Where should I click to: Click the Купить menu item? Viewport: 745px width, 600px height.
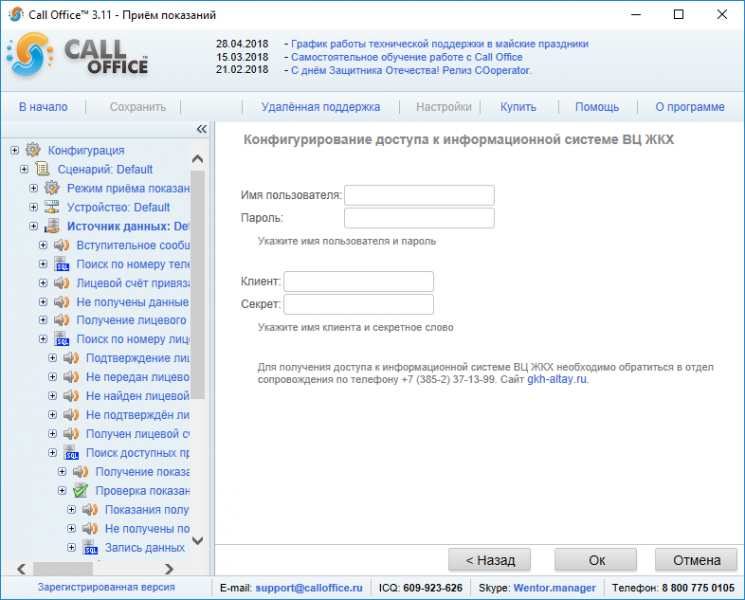tap(518, 107)
